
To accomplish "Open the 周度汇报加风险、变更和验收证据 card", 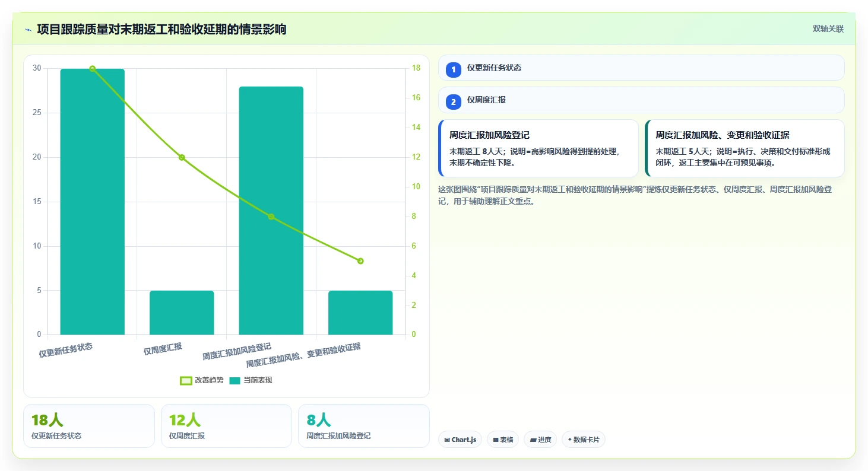I will 745,148.
